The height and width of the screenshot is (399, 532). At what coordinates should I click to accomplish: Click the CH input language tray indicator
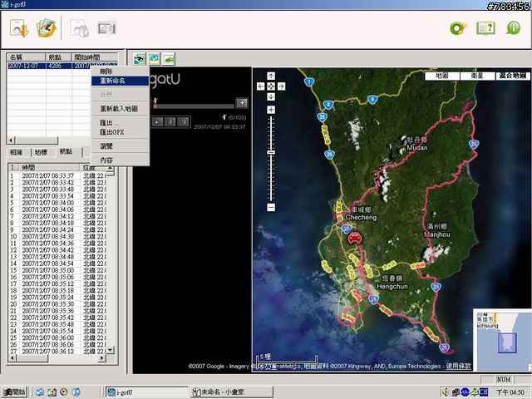point(484,392)
